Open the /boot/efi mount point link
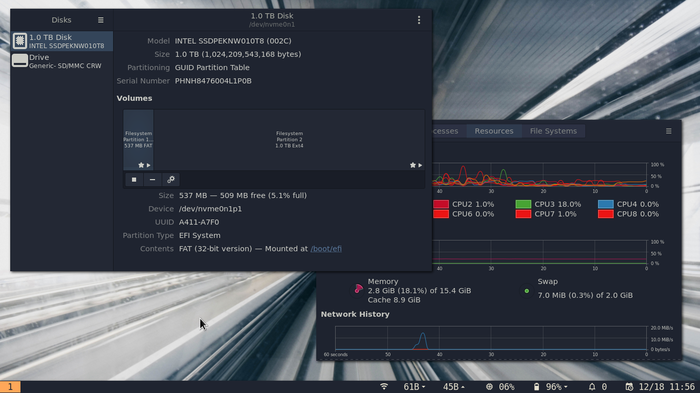700x393 pixels. (326, 249)
